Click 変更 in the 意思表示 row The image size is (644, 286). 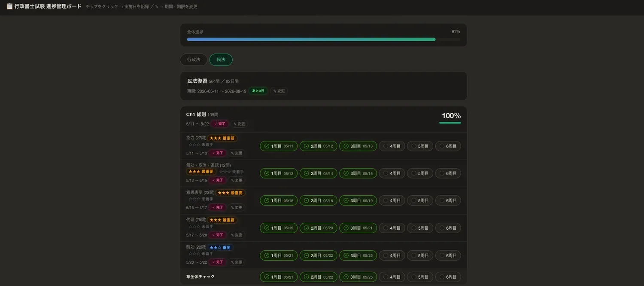tap(236, 207)
